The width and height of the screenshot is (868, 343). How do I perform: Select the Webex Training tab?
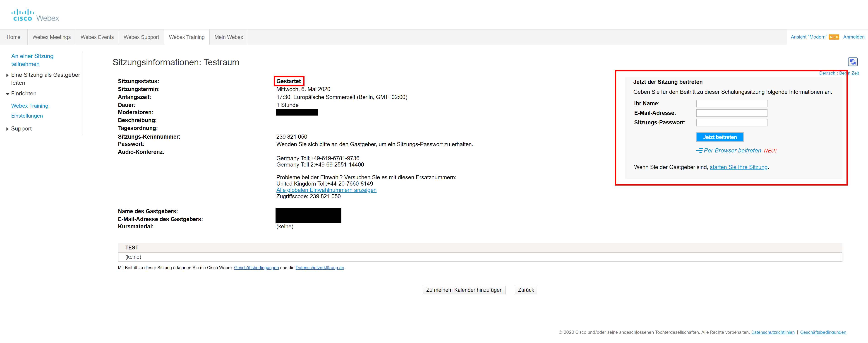click(187, 37)
